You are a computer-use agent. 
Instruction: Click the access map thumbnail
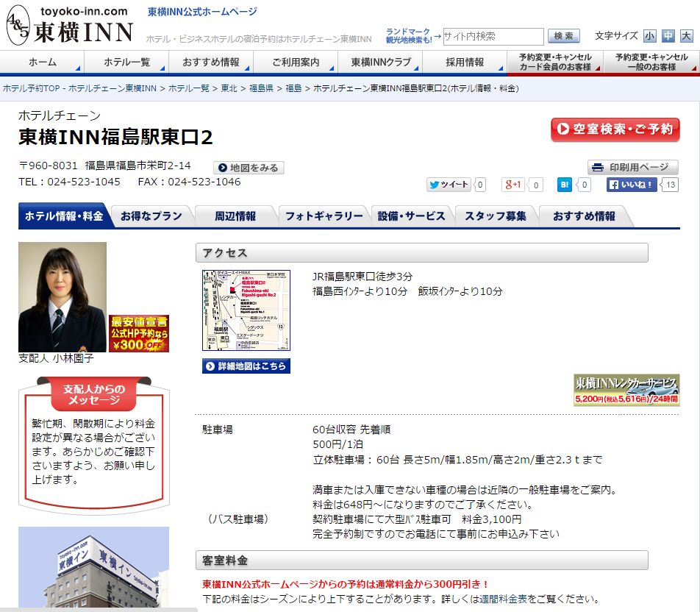(246, 310)
